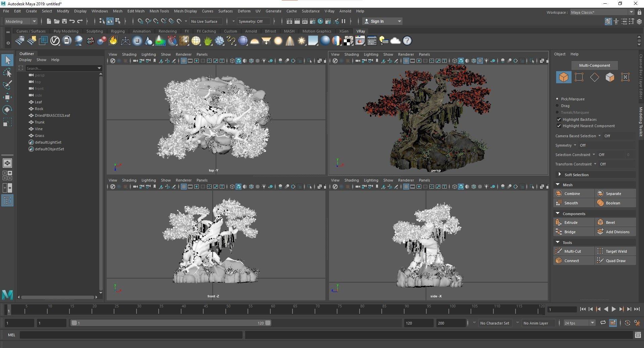Activate the Rotate tool in toolbox
The image size is (644, 348).
(x=7, y=110)
